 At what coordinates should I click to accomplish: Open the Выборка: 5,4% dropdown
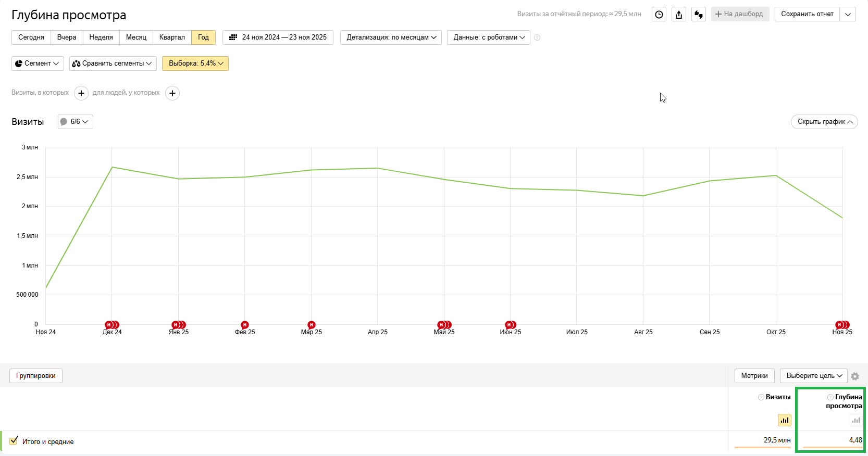click(x=195, y=64)
